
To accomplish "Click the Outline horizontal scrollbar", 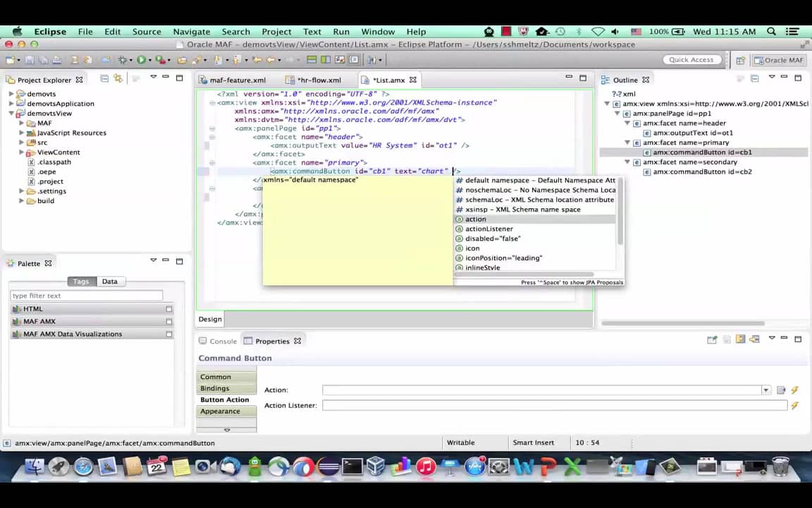I will pyautogui.click(x=682, y=323).
